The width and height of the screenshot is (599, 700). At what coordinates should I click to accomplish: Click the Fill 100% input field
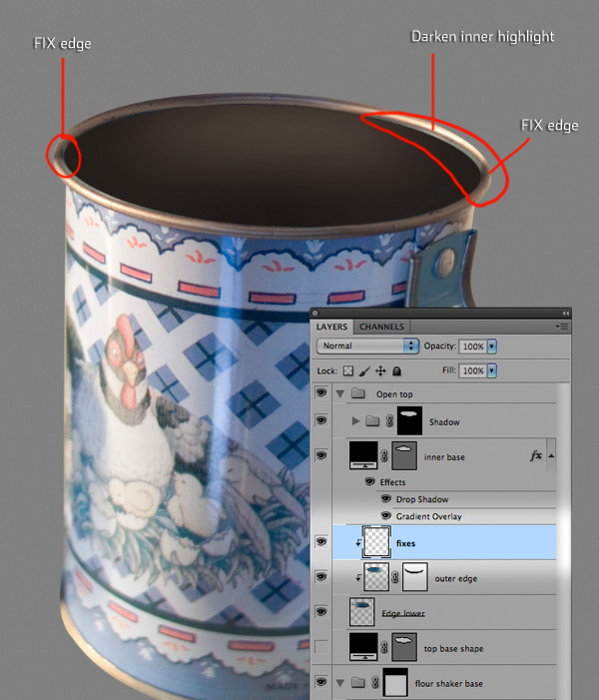coord(472,370)
